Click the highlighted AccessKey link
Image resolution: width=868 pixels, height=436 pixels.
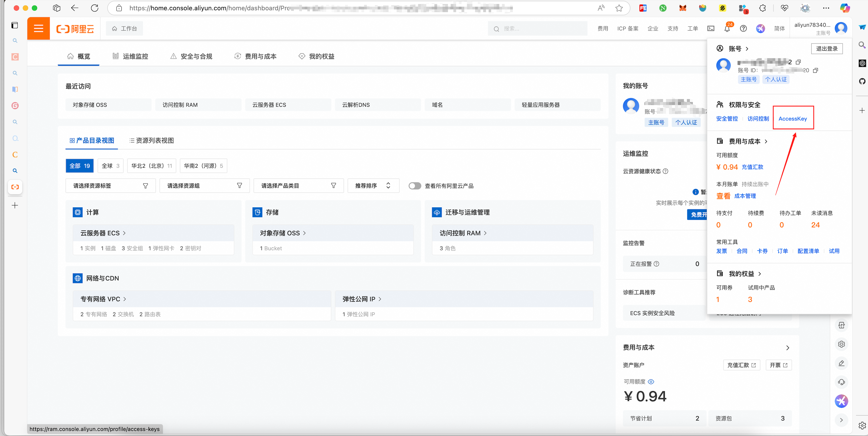(792, 118)
